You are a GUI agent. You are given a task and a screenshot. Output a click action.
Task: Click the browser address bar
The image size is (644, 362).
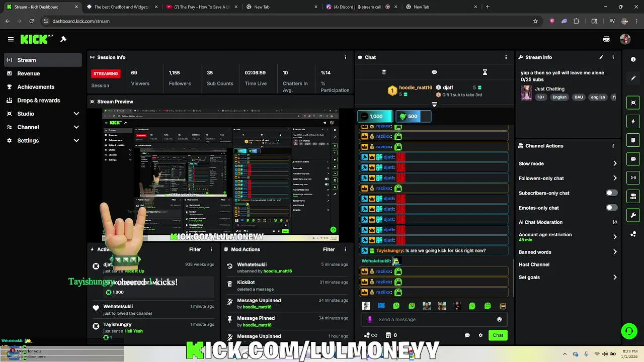(287, 21)
